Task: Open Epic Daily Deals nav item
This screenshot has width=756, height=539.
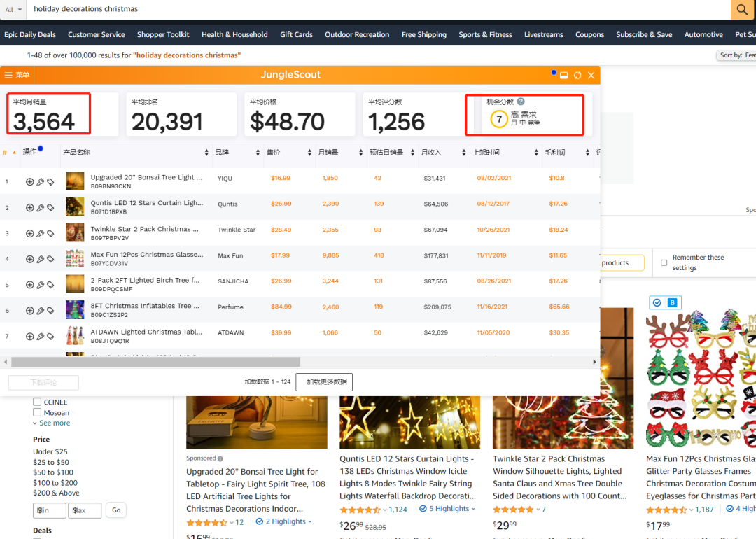Action: pos(30,35)
